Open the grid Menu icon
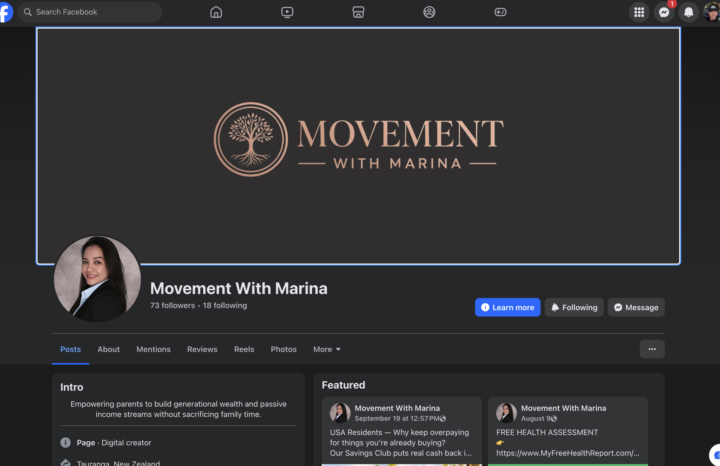Viewport: 720px width, 466px height. pyautogui.click(x=639, y=12)
